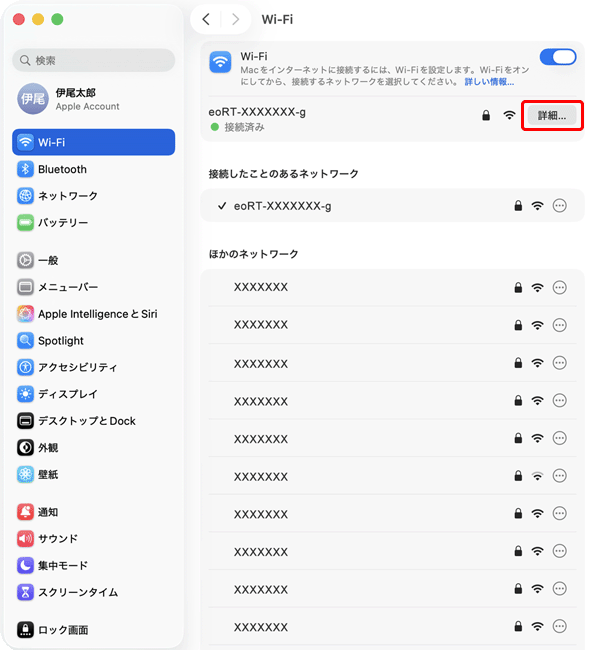600x650 pixels.
Task: Click the Spotlight search icon in sidebar
Action: [26, 341]
